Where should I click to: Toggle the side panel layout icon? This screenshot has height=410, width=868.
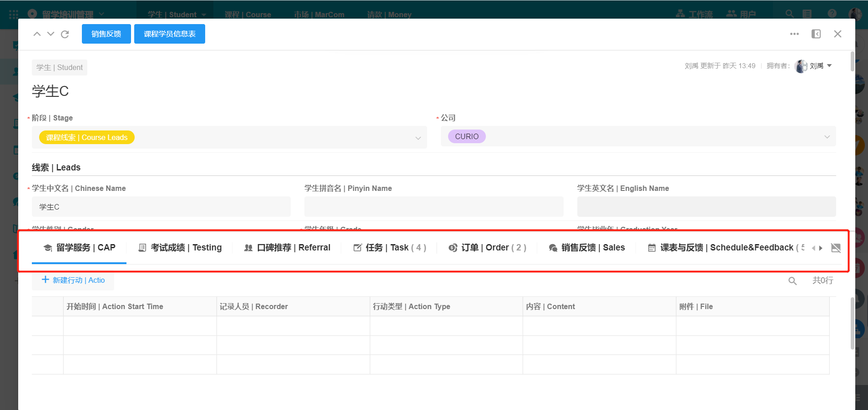tap(816, 34)
